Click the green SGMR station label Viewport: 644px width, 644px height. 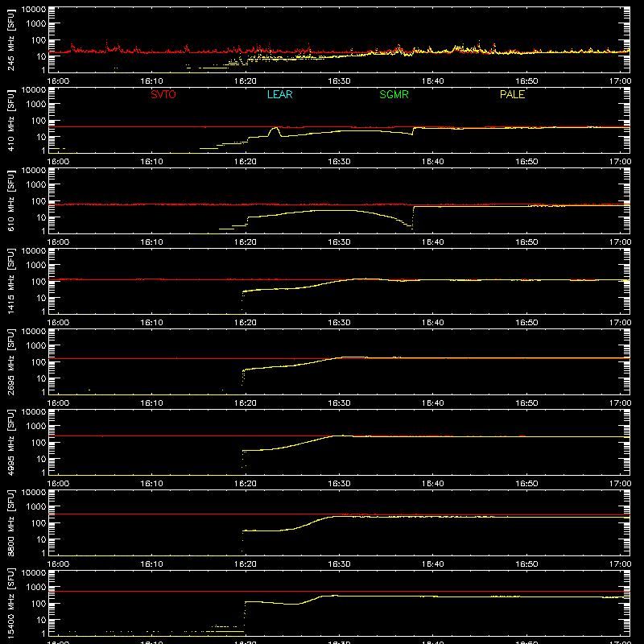[394, 94]
